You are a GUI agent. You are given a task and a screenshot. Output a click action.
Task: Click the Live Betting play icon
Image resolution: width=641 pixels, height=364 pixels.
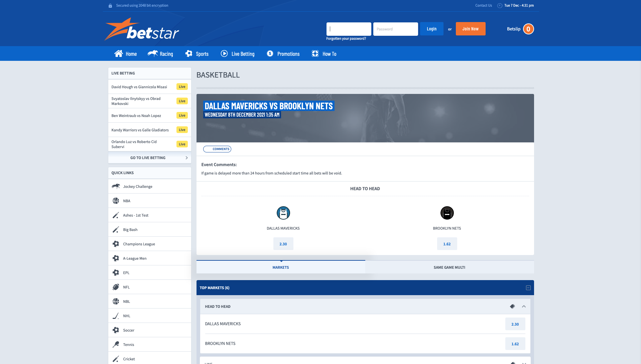click(x=224, y=53)
